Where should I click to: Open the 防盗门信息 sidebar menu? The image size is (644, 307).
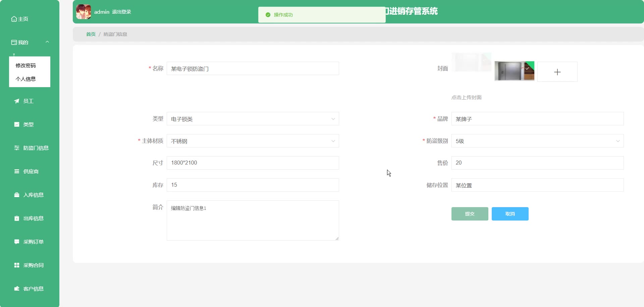pyautogui.click(x=36, y=148)
